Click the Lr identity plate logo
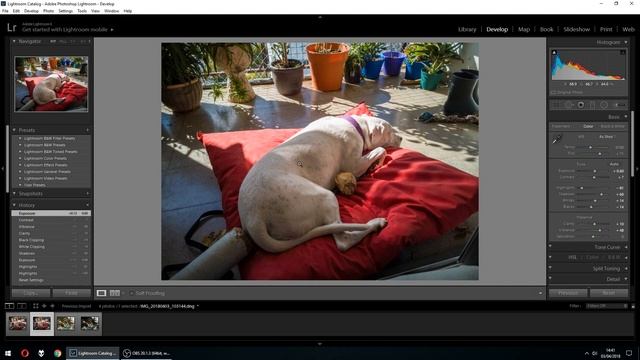The width and height of the screenshot is (640, 360). pyautogui.click(x=11, y=28)
